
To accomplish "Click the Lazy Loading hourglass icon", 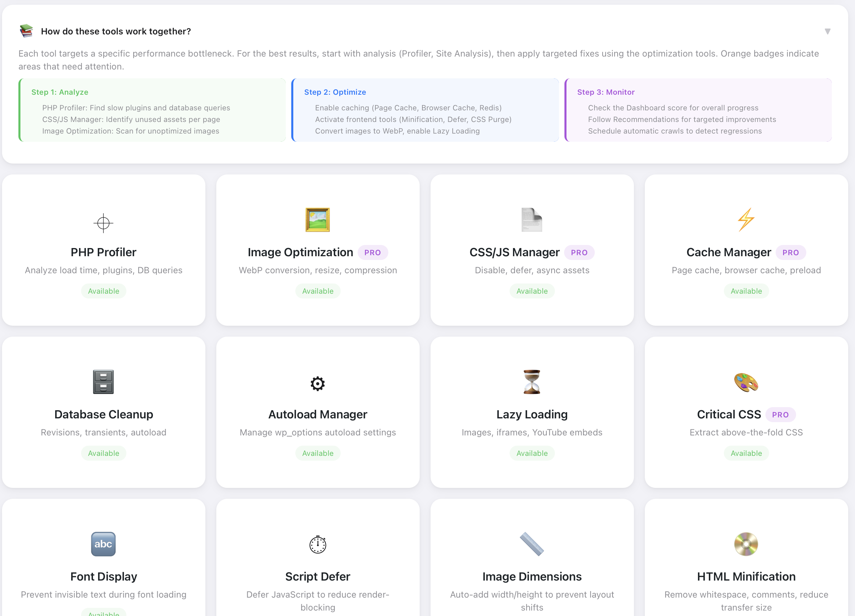I will tap(531, 382).
